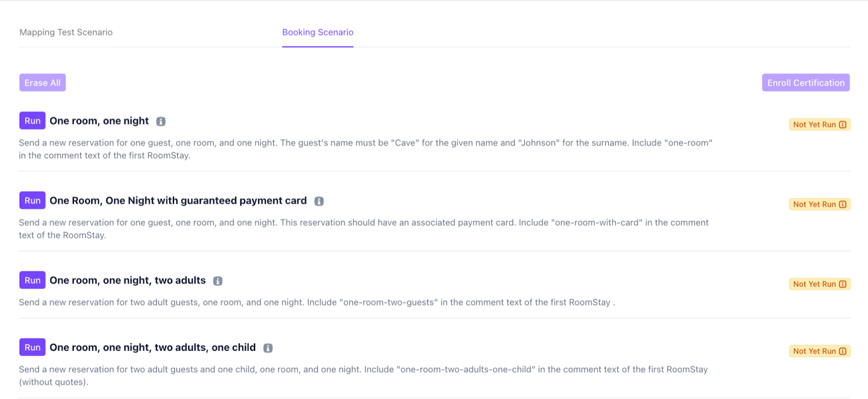
Task: Select the Booking Scenario tab
Action: click(x=317, y=33)
